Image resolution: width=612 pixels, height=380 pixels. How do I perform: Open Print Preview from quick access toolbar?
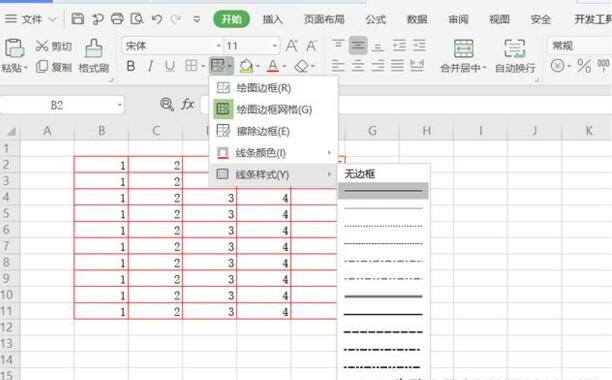coord(137,19)
